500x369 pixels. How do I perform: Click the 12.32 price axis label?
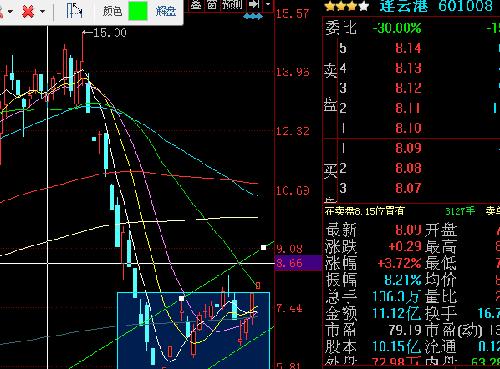[293, 131]
